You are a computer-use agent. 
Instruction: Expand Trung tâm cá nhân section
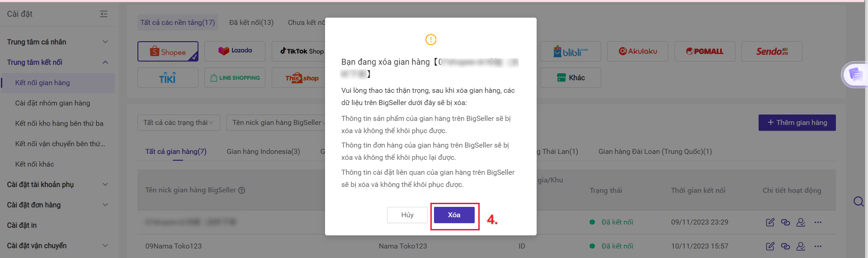point(57,42)
